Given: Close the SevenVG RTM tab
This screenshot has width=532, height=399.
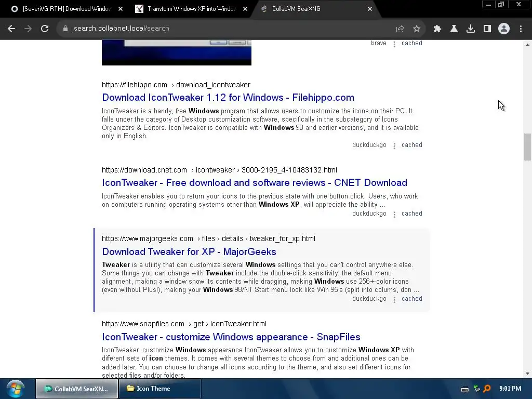Looking at the screenshot, I should tap(121, 9).
